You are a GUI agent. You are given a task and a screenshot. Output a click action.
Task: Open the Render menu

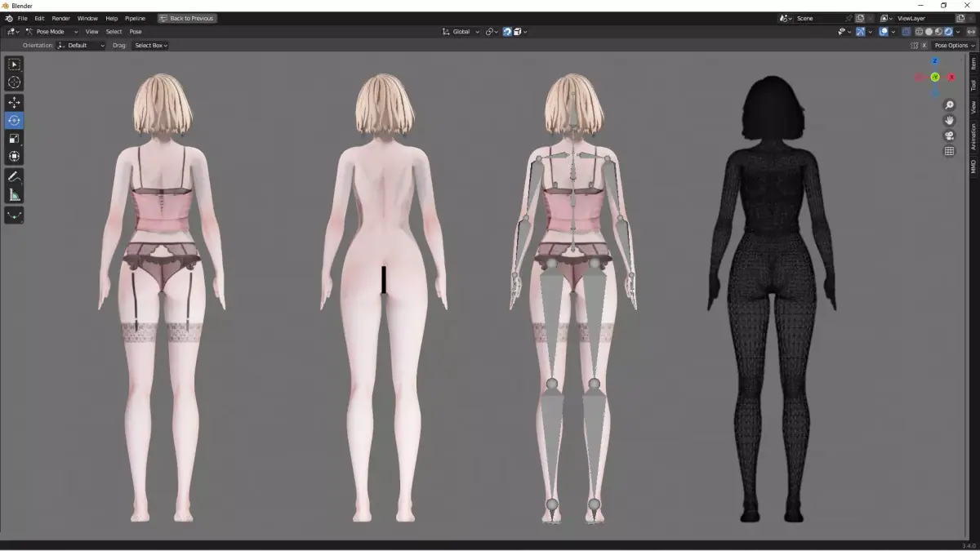(61, 18)
